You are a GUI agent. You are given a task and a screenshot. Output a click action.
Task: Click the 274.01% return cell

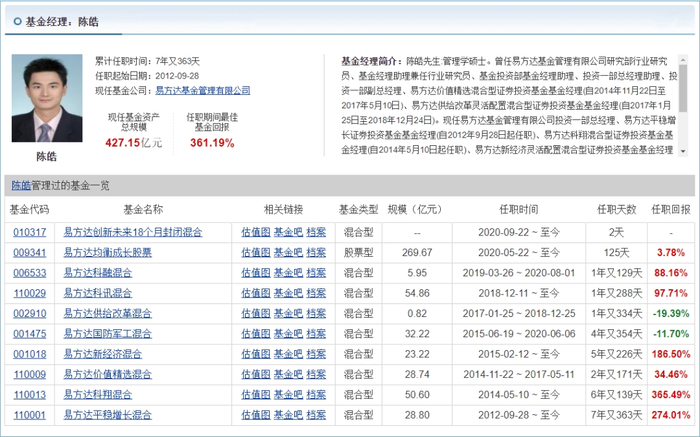[671, 415]
